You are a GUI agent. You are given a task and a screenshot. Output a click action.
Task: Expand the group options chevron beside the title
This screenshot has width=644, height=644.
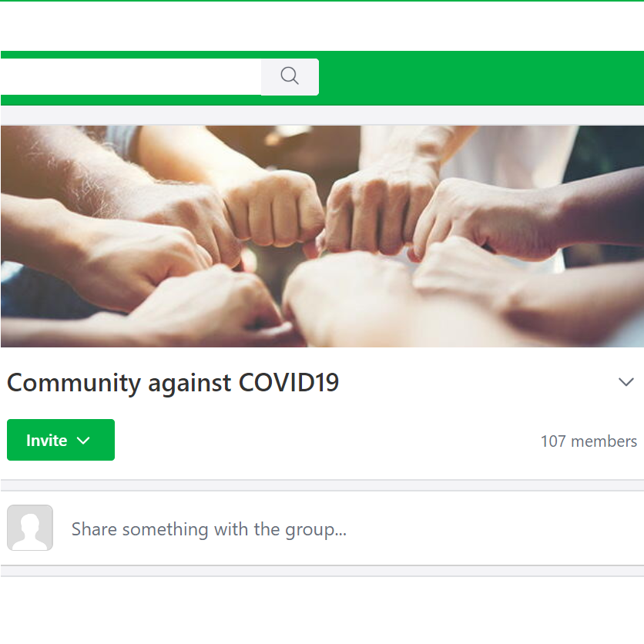pyautogui.click(x=626, y=382)
